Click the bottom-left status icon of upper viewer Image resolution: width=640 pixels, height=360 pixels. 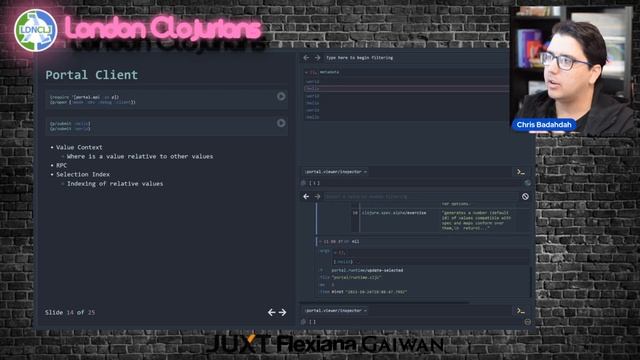[x=303, y=183]
